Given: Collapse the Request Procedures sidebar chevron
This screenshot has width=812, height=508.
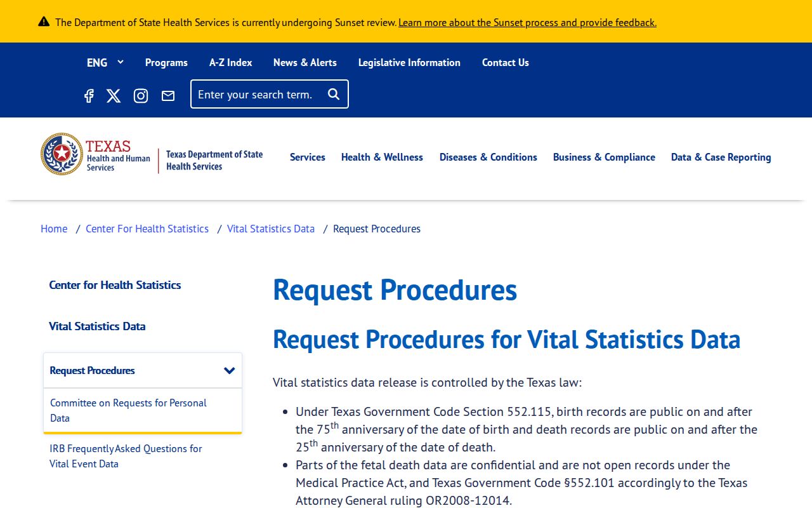Looking at the screenshot, I should (x=230, y=370).
